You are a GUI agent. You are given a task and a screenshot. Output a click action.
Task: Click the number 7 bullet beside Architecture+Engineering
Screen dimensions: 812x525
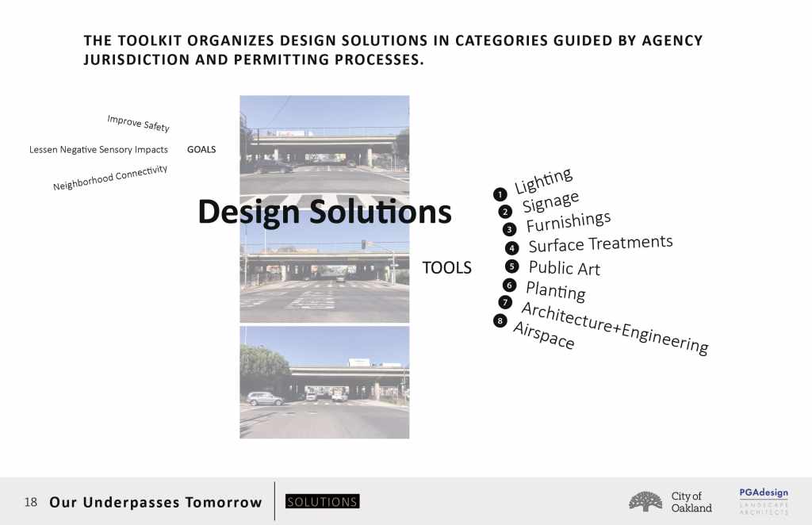[504, 302]
